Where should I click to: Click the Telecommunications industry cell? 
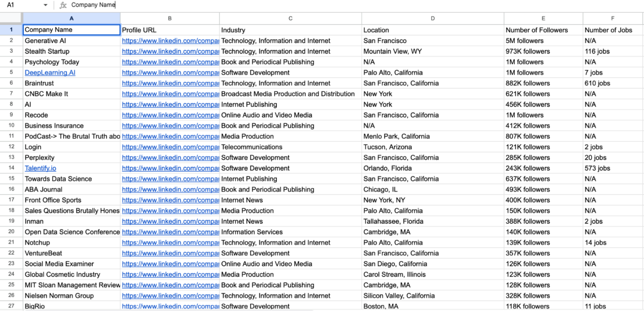pos(291,147)
